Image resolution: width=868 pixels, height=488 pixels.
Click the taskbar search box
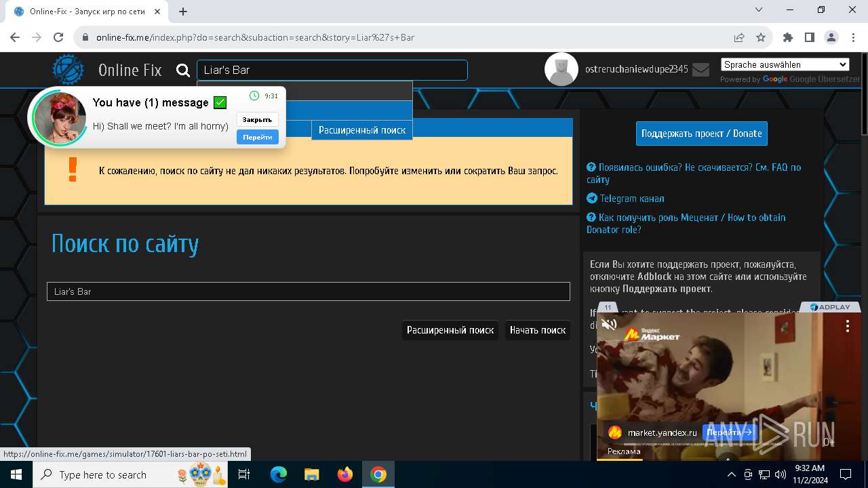pyautogui.click(x=132, y=474)
